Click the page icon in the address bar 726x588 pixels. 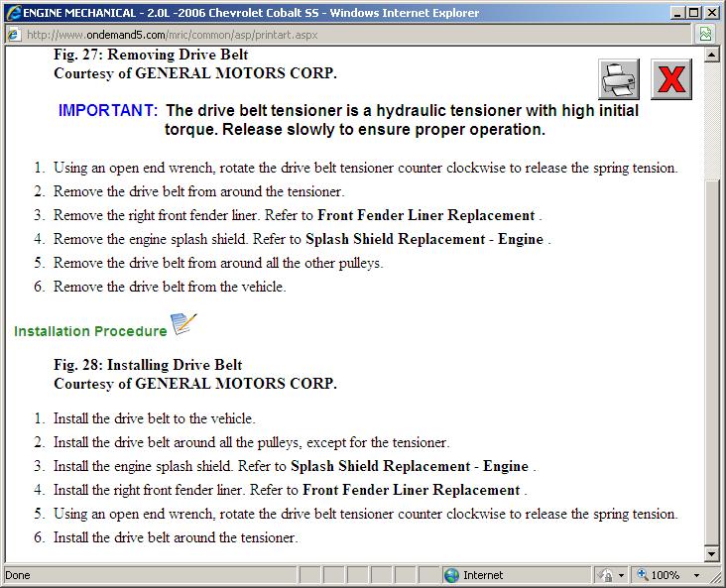click(x=14, y=35)
